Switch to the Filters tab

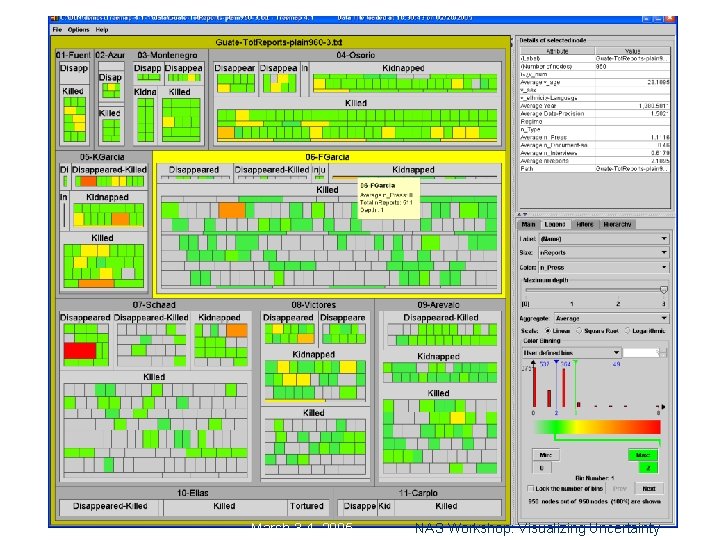[x=584, y=225]
